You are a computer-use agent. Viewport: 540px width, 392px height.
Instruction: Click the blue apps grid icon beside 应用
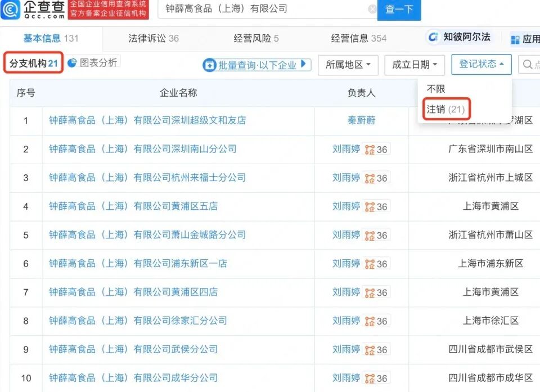pyautogui.click(x=515, y=38)
